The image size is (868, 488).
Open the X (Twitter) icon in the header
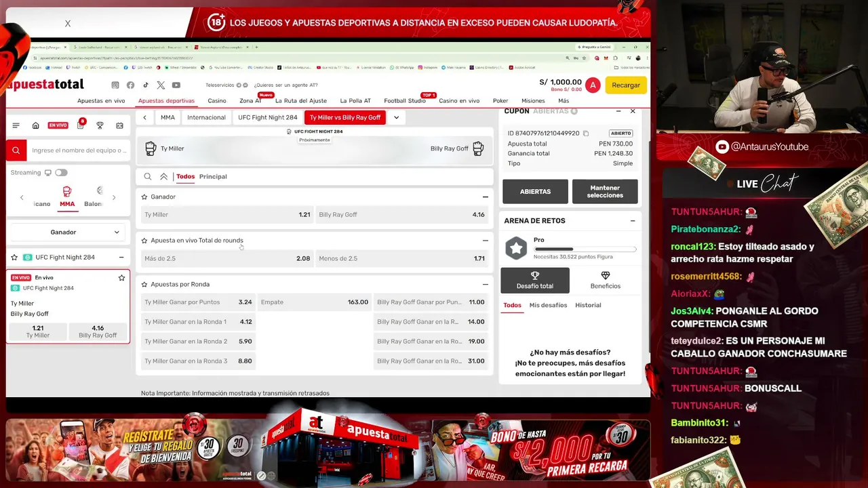(161, 85)
